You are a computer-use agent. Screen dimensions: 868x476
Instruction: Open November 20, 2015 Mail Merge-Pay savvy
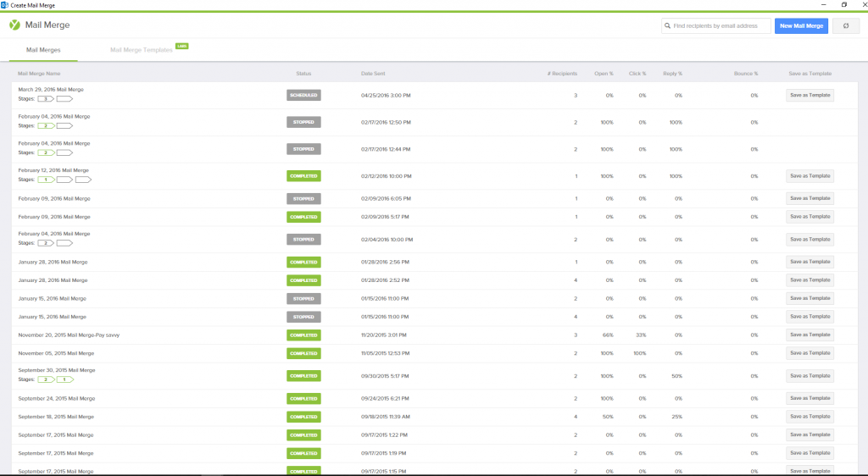[x=69, y=335]
